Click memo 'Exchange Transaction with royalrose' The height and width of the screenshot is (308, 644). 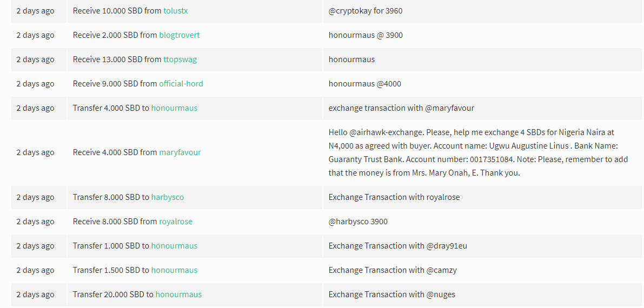click(x=394, y=197)
